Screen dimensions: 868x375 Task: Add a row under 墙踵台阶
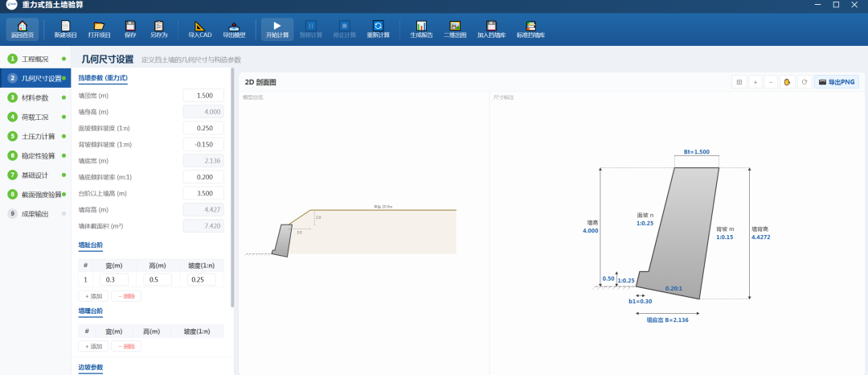(x=93, y=347)
